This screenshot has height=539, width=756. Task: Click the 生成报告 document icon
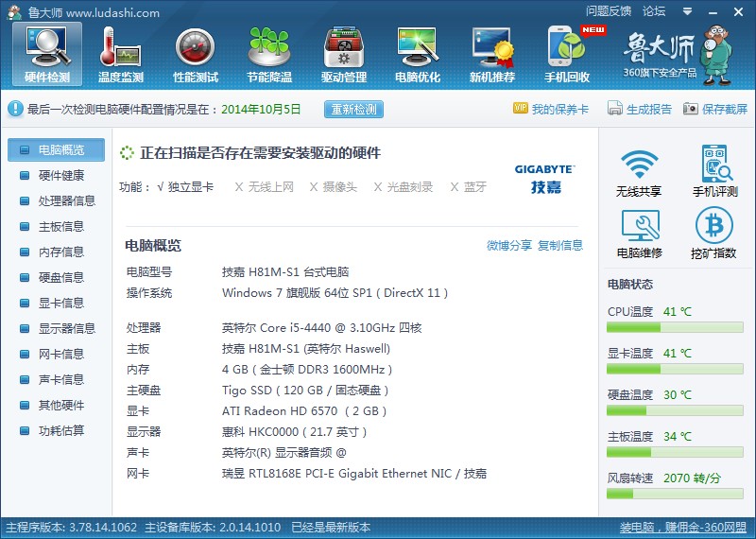point(615,108)
